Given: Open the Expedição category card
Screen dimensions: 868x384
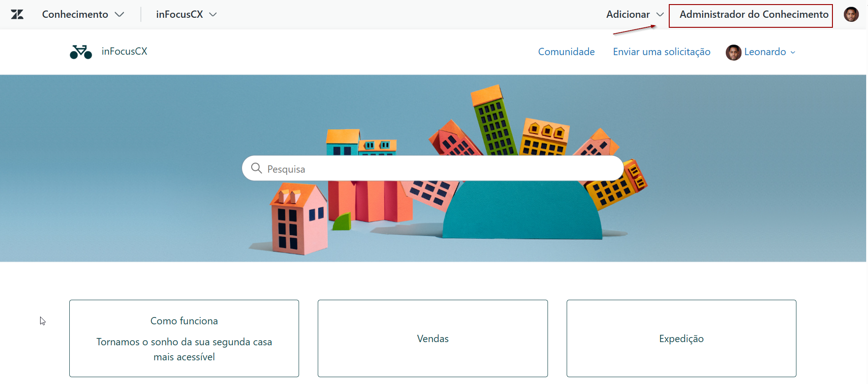Looking at the screenshot, I should click(x=681, y=338).
